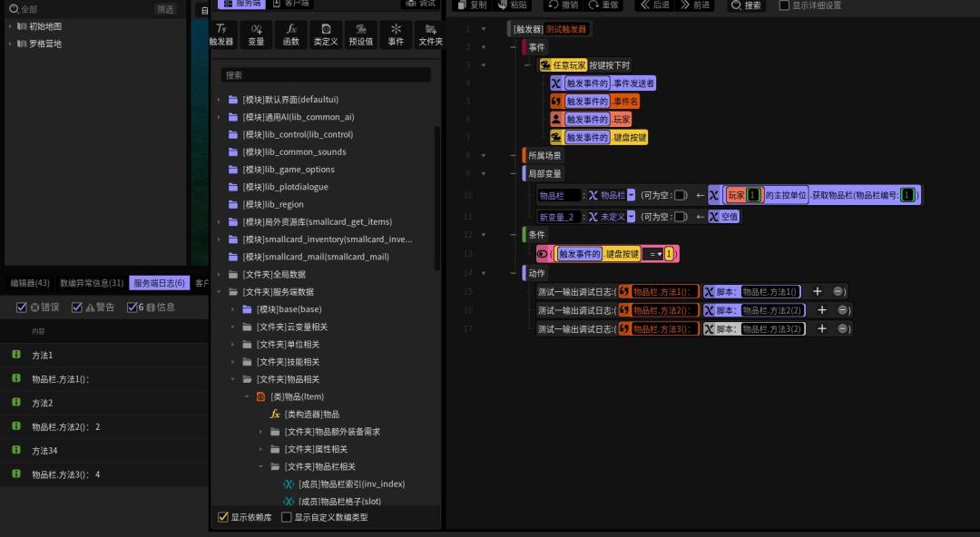Collapse the [文件夹]物品相关 folder
Viewport: 980px width, 537px height.
(x=233, y=379)
